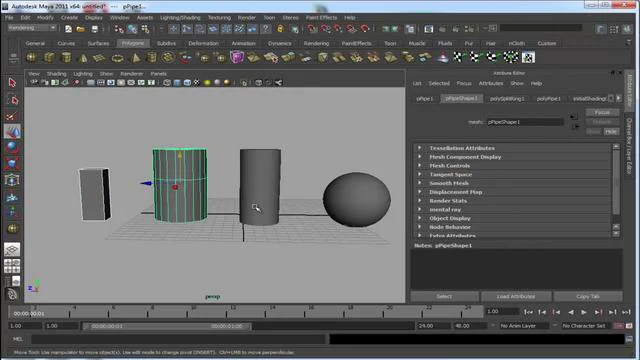Screen dimensions: 640x360
Task: Click the last checkered shelf icon
Action: pyautogui.click(x=528, y=58)
